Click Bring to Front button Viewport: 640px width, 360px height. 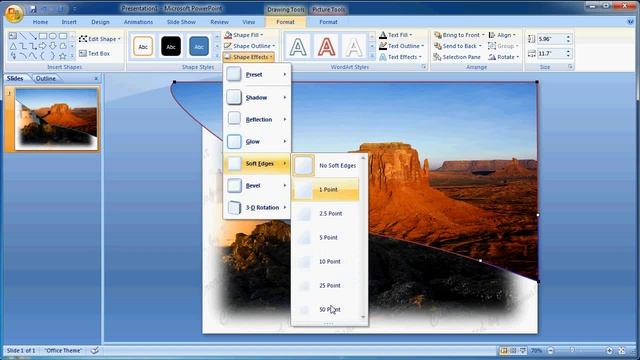tap(459, 35)
